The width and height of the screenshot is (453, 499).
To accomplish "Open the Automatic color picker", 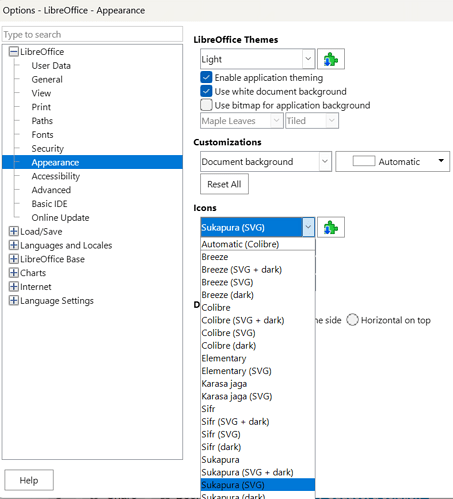I will pos(393,162).
